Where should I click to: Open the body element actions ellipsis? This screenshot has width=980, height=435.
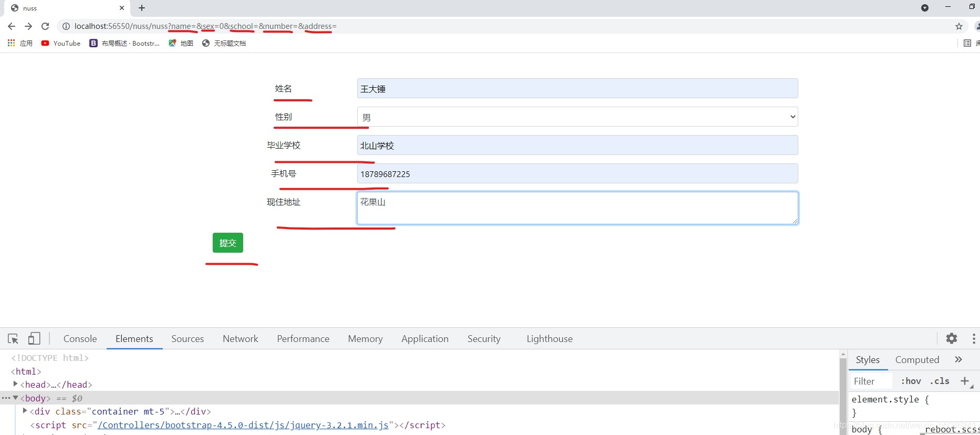6,398
